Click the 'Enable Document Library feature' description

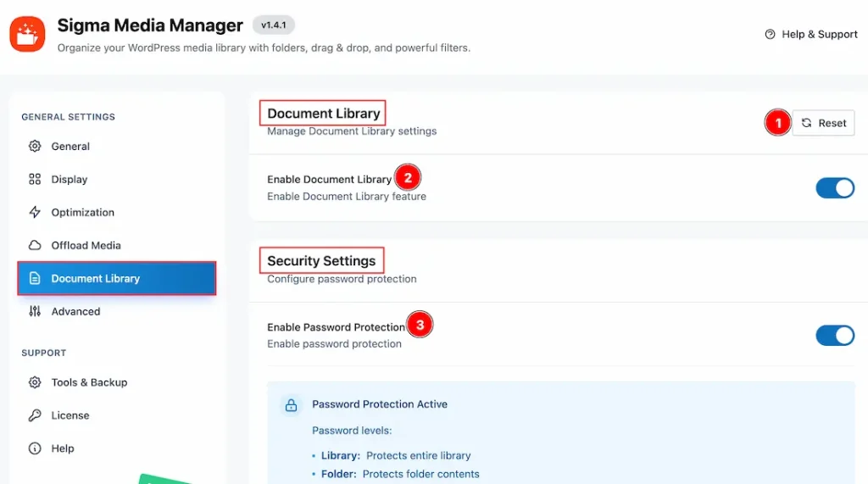coord(347,197)
